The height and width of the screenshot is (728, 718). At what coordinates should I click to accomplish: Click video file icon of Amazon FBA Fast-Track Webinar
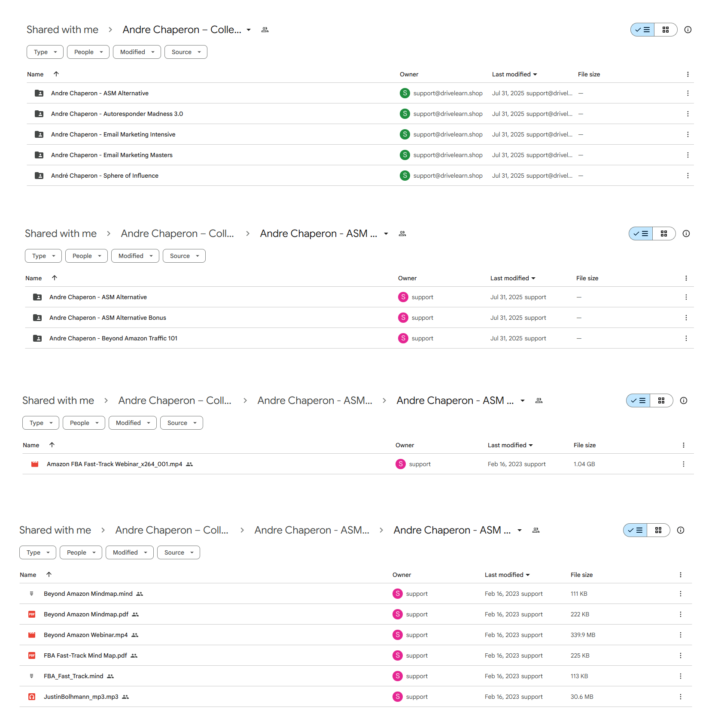pos(35,464)
